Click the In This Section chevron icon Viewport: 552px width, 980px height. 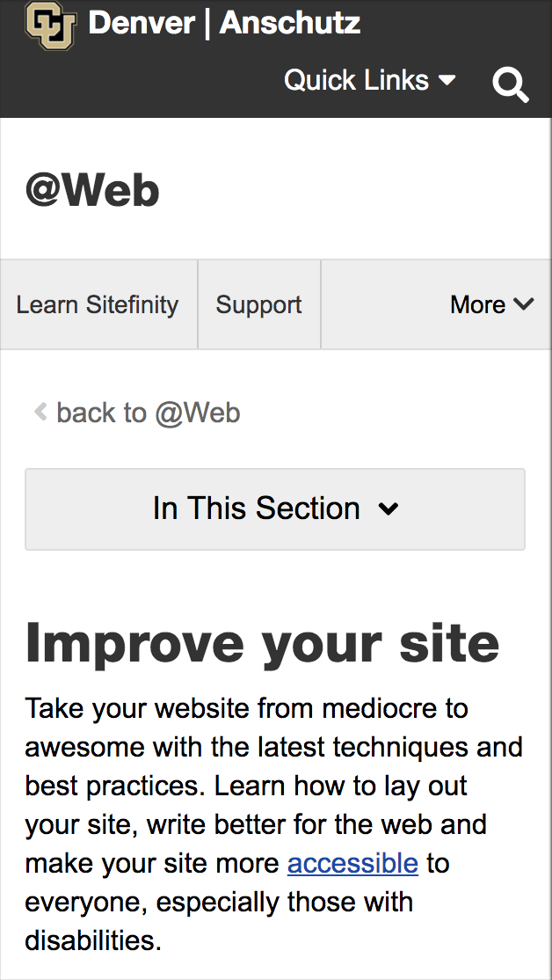[389, 508]
